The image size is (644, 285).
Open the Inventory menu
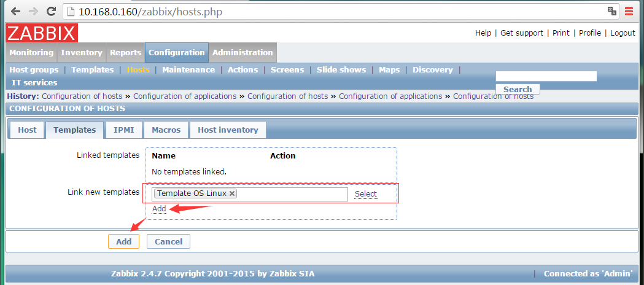coord(81,53)
